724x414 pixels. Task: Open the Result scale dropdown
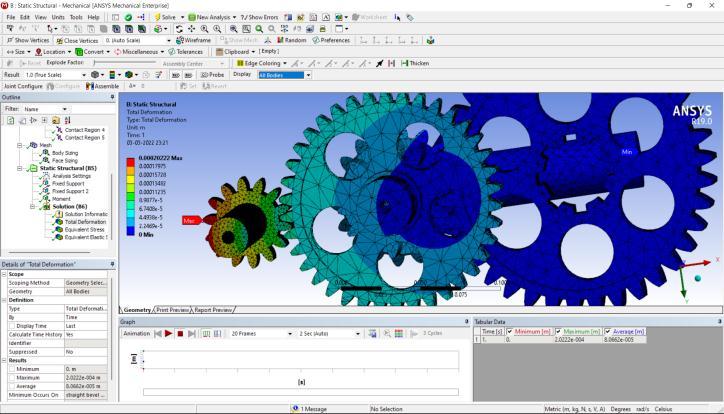pyautogui.click(x=84, y=75)
